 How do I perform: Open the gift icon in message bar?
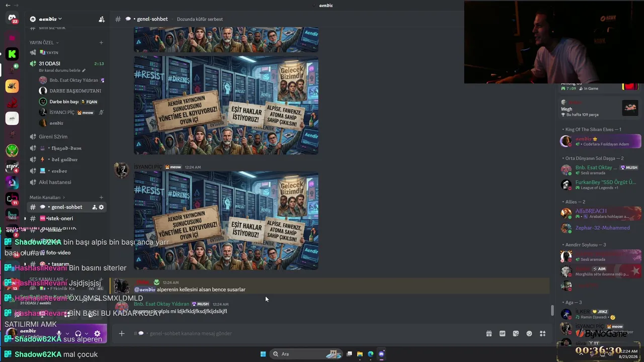[x=489, y=333]
